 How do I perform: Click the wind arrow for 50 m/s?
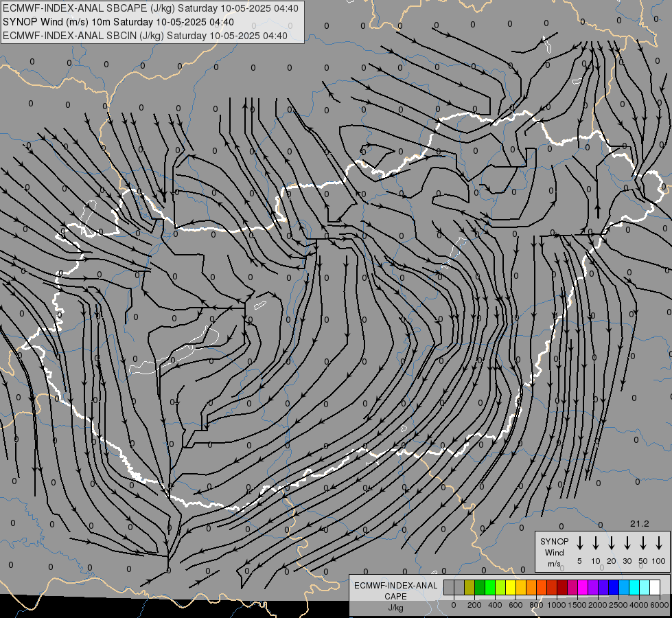(643, 543)
